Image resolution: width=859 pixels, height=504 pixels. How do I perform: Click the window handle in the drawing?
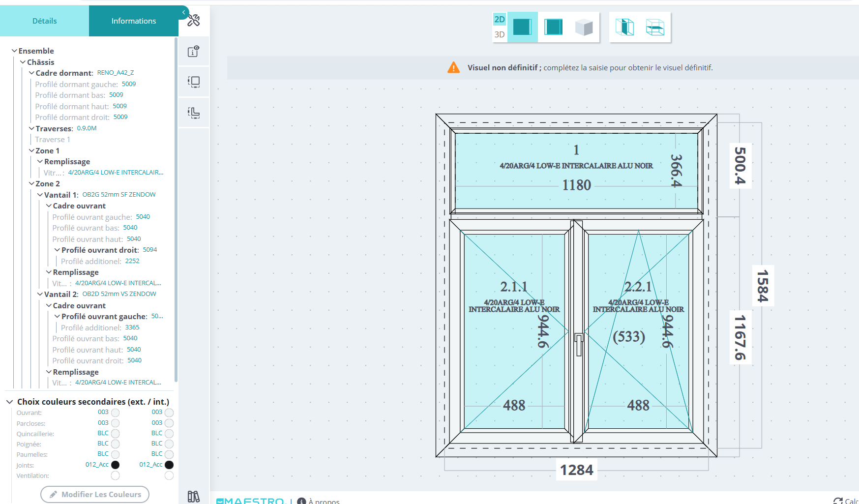[579, 344]
